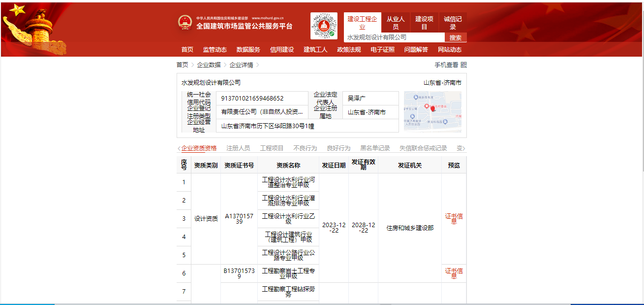Open the 政策法规 menu item
Viewport: 644px width, 305px height.
click(348, 49)
